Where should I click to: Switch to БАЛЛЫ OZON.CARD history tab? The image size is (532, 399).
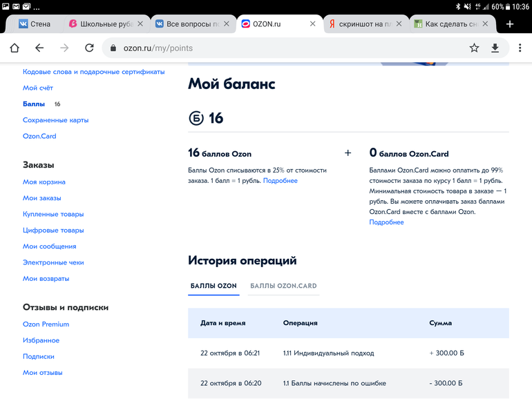[283, 286]
